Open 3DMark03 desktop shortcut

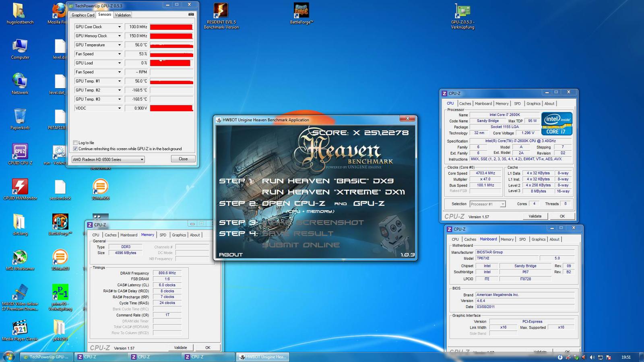(60, 260)
